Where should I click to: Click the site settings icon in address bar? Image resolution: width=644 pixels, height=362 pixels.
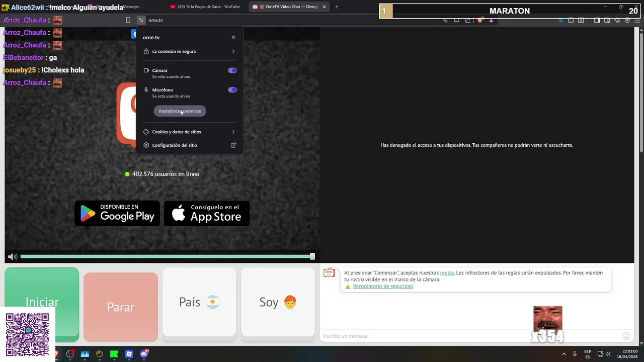click(141, 20)
